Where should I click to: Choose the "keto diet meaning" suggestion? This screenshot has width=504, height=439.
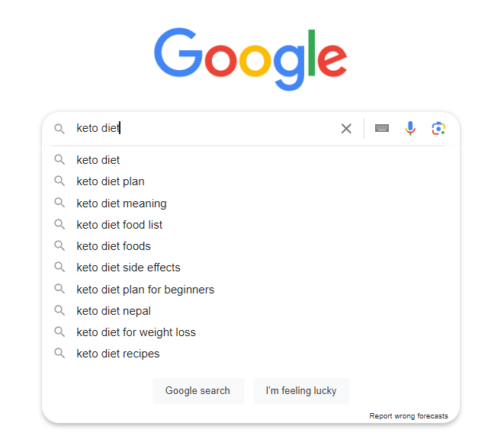tap(121, 203)
